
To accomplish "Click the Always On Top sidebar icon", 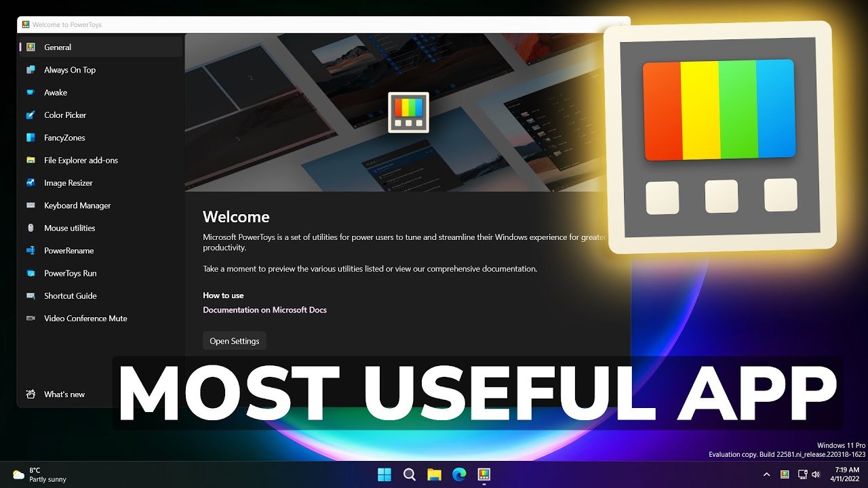I will [x=31, y=70].
